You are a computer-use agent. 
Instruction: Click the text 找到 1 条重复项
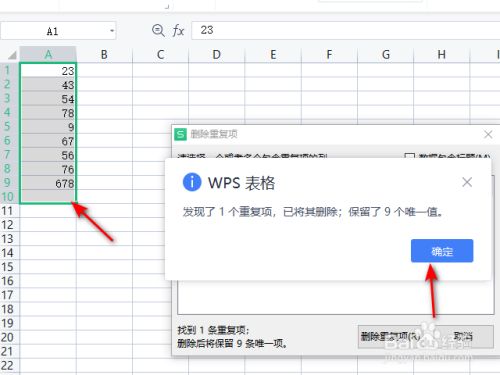213,330
